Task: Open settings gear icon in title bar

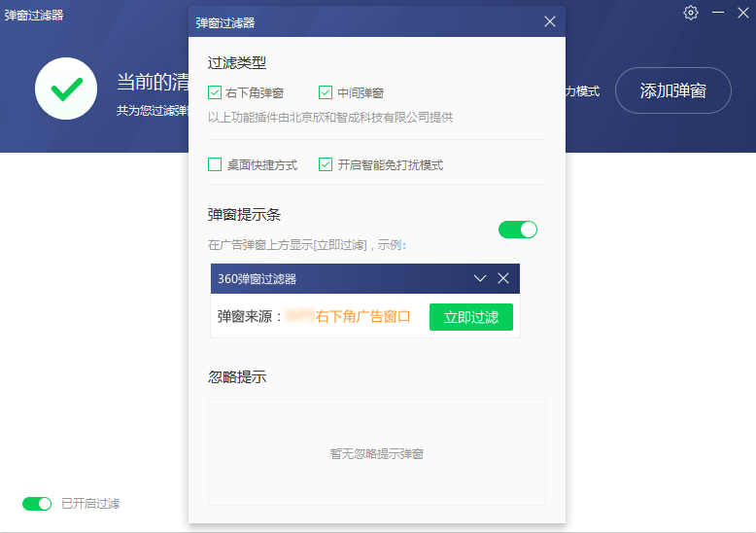Action: (x=691, y=13)
